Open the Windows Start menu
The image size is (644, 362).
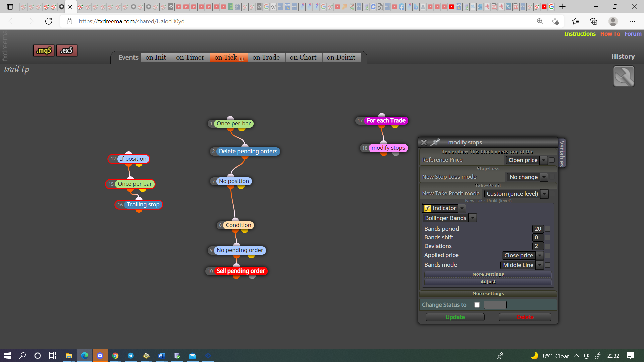pyautogui.click(x=7, y=356)
